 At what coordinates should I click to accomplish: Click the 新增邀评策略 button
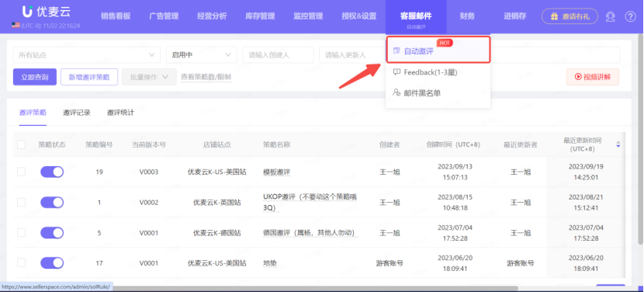[89, 77]
